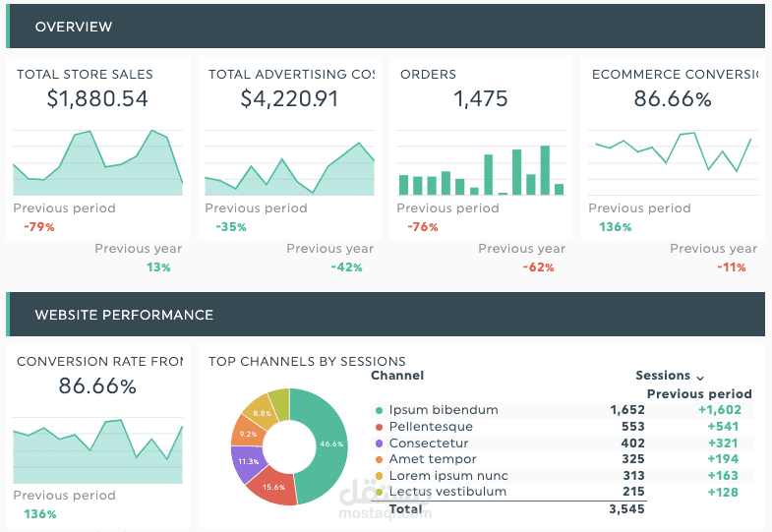772x532 pixels.
Task: Click the 402 sessions value
Action: pyautogui.click(x=633, y=443)
